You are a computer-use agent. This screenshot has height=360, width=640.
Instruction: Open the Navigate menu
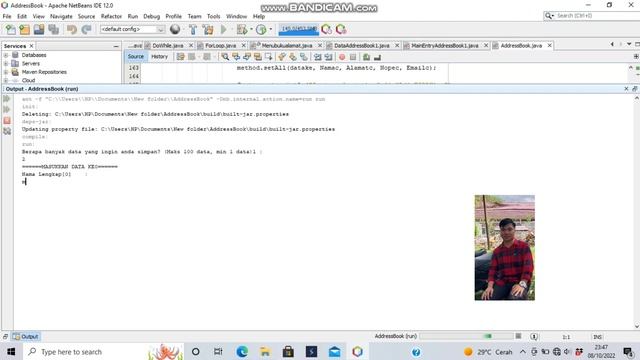click(61, 16)
